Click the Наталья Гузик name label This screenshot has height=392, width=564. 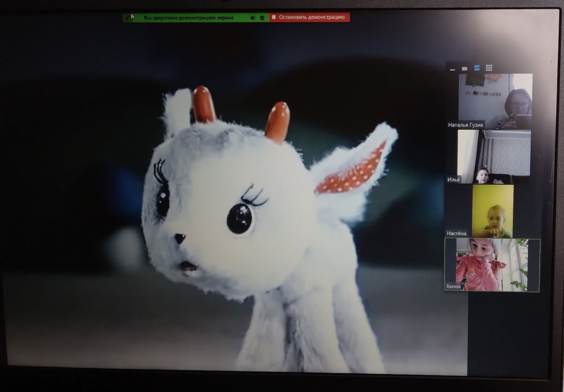[x=466, y=125]
